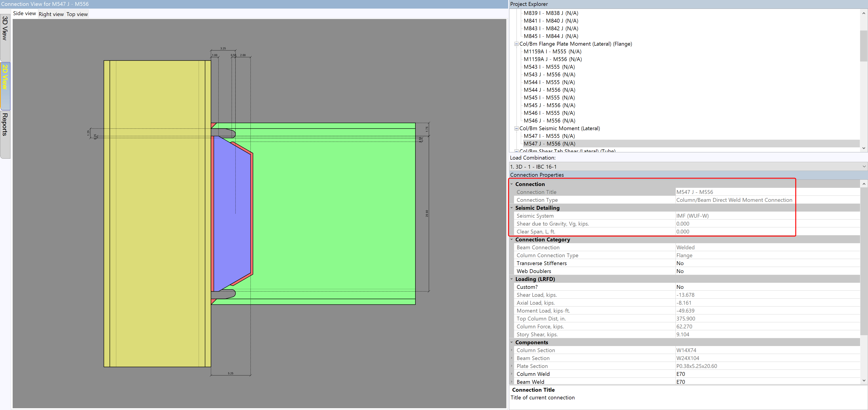Collapse the Loading (LRFD) section chevron
Screen dimensions: 868x410
[512, 279]
